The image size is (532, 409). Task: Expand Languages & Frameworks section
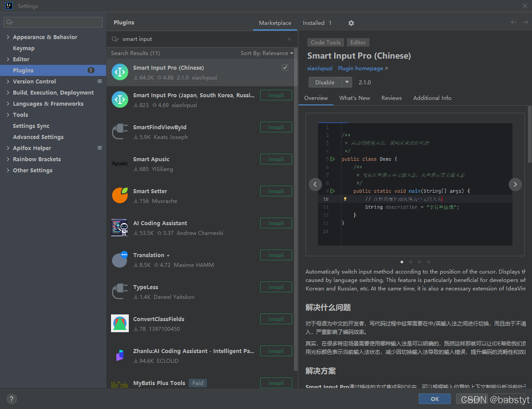(8, 103)
